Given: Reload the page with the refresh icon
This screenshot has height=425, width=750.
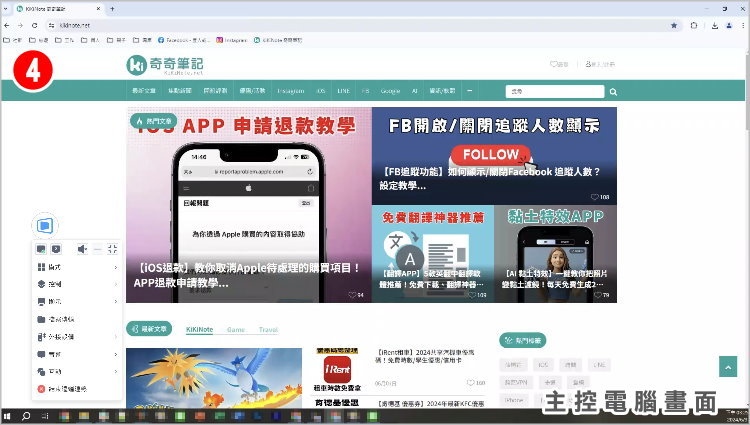Looking at the screenshot, I should click(34, 25).
